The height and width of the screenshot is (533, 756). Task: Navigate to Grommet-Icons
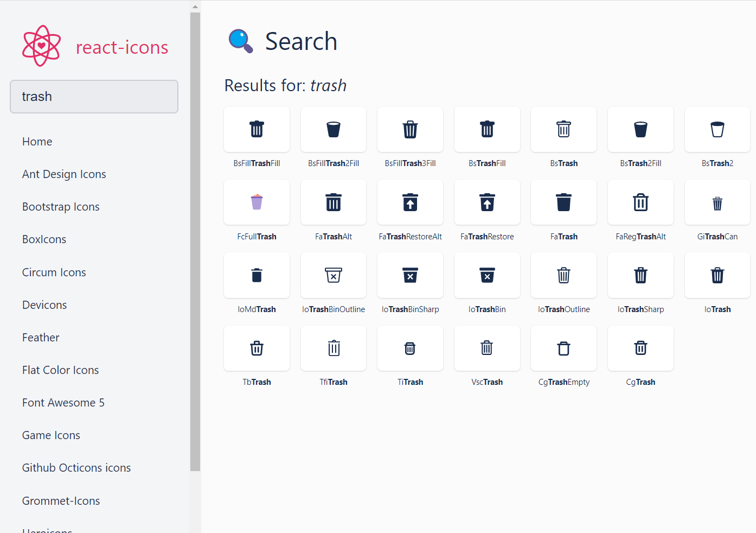coord(61,501)
